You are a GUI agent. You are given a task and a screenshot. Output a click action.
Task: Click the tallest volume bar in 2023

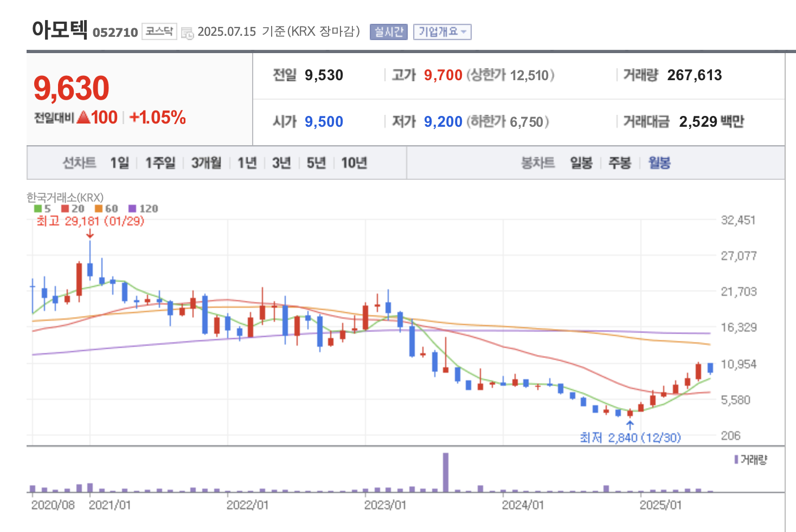click(446, 472)
